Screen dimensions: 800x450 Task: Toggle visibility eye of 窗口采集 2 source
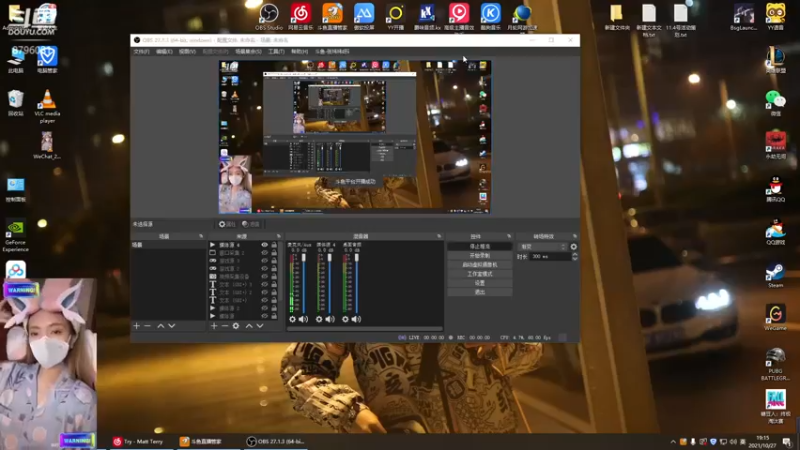click(264, 253)
